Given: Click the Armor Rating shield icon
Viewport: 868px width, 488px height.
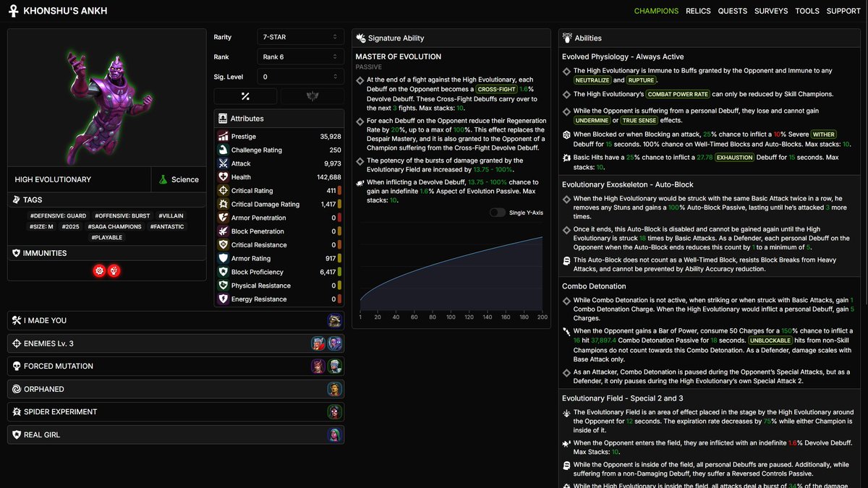Looking at the screenshot, I should pos(224,258).
